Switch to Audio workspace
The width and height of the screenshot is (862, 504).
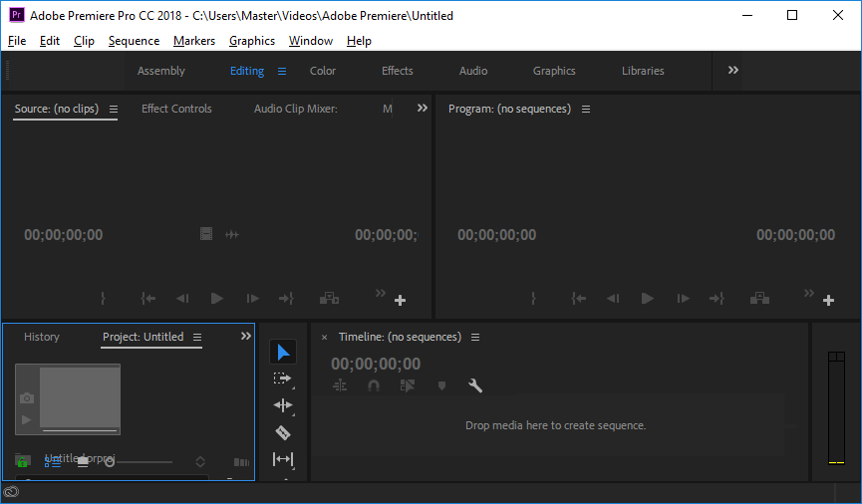point(473,71)
